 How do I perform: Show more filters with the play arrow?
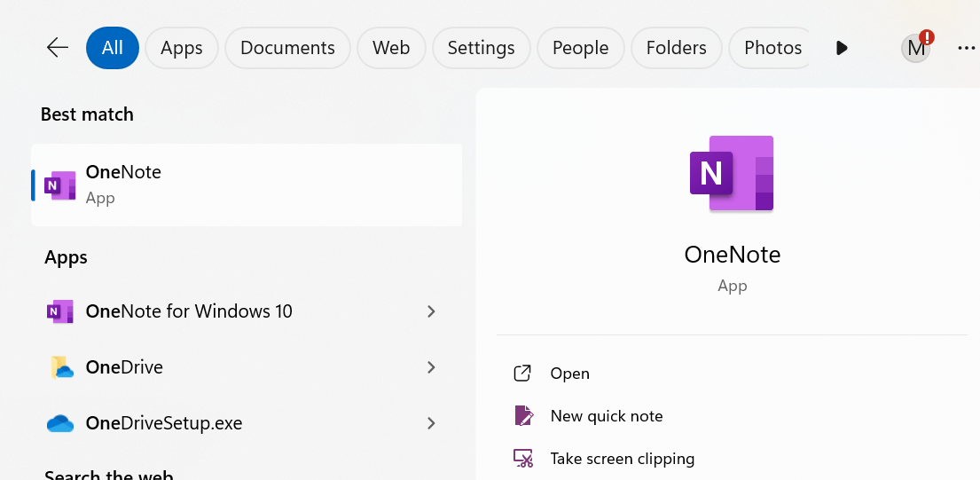click(842, 48)
